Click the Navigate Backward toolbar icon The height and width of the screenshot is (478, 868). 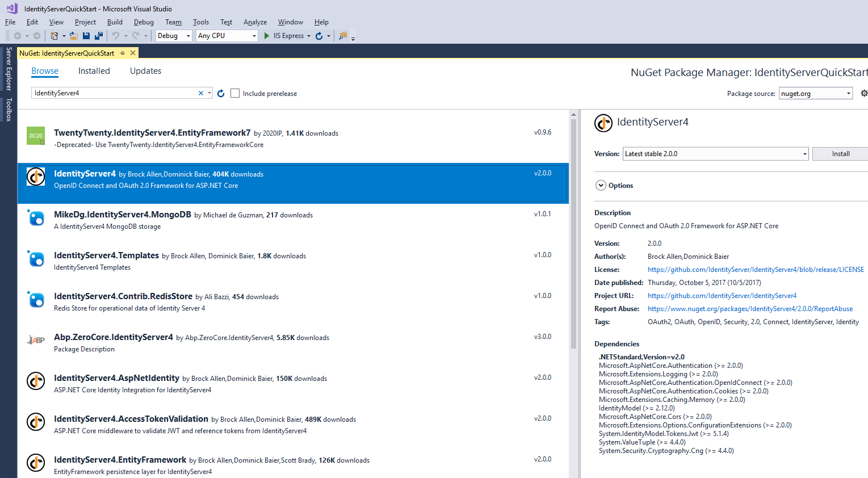point(18,36)
